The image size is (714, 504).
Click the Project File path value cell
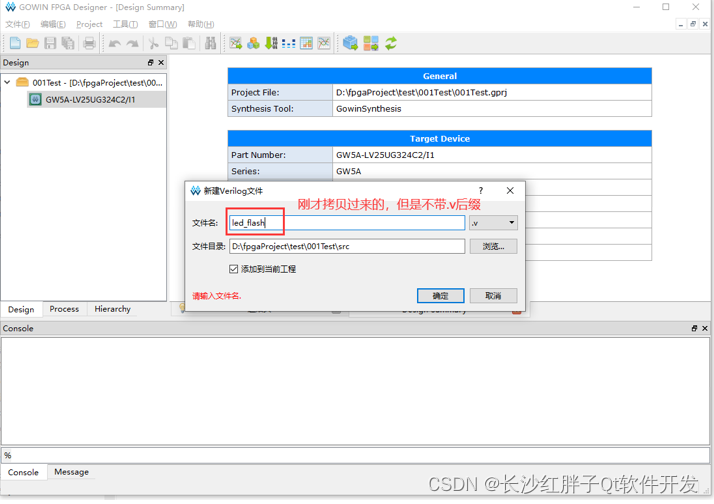tap(492, 92)
